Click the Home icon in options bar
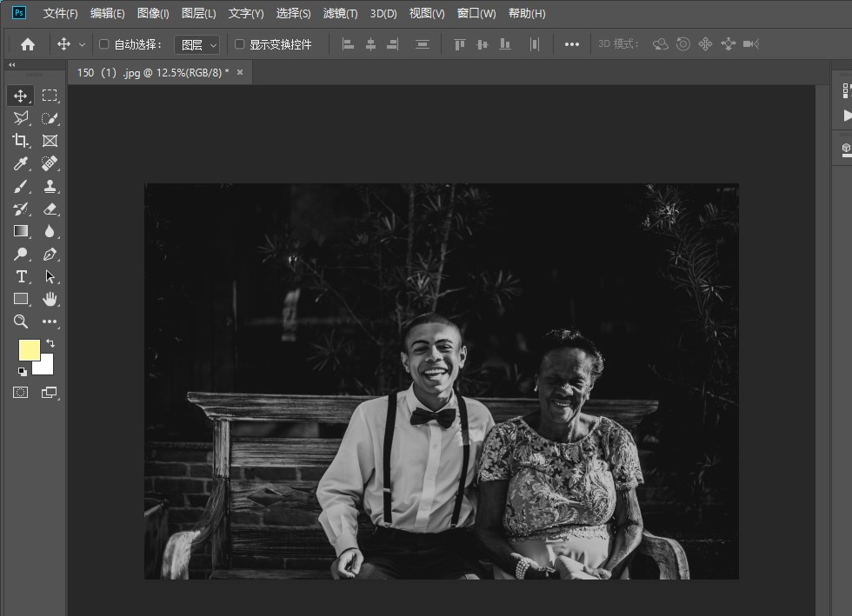 [28, 44]
